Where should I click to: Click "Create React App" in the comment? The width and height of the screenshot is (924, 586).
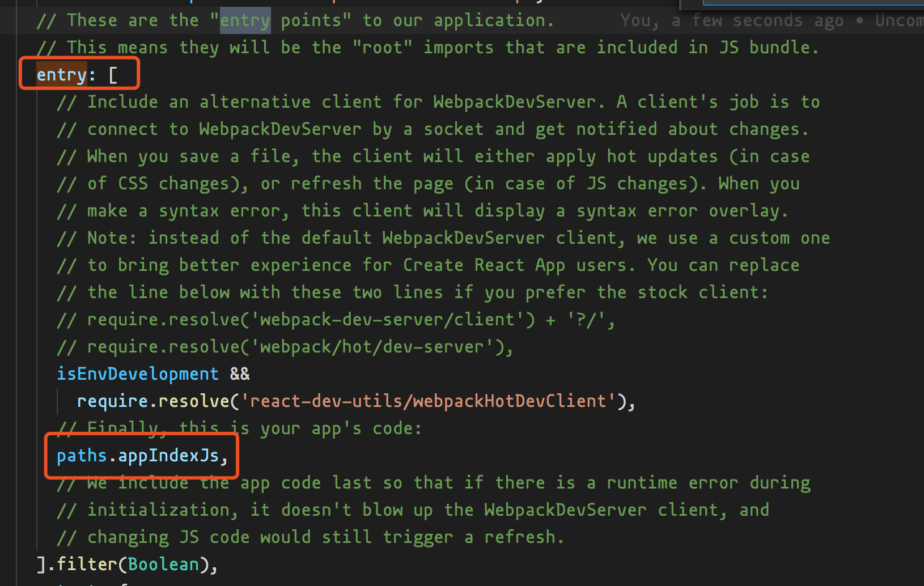click(x=484, y=265)
